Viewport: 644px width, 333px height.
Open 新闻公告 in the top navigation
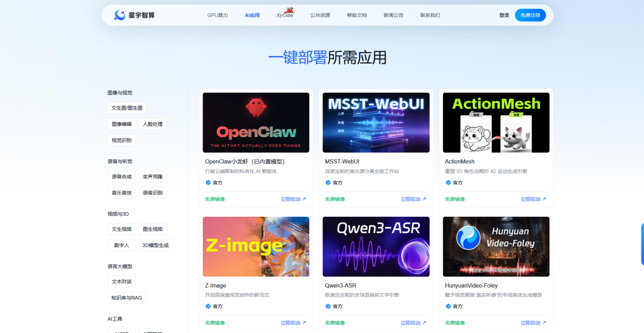tap(394, 15)
